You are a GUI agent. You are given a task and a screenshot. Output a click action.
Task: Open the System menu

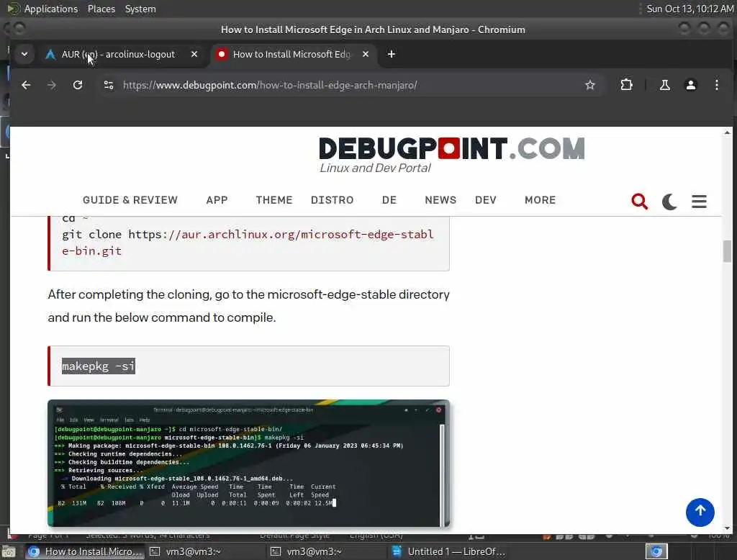[140, 9]
